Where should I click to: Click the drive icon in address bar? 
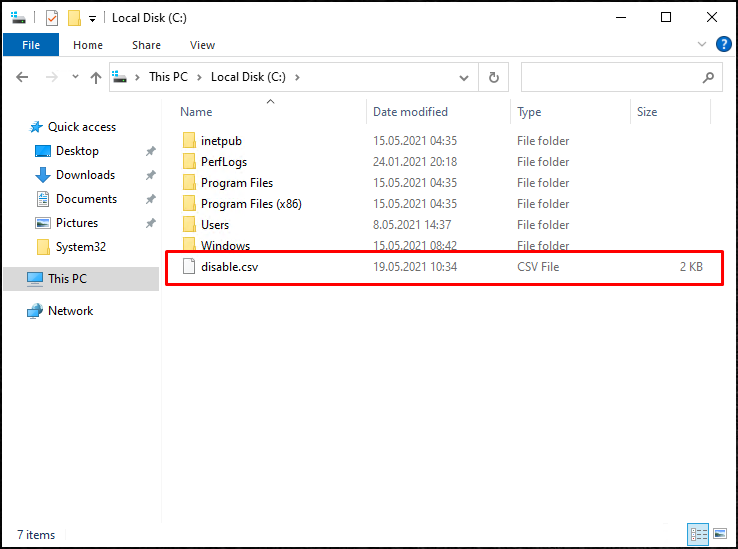(x=120, y=77)
